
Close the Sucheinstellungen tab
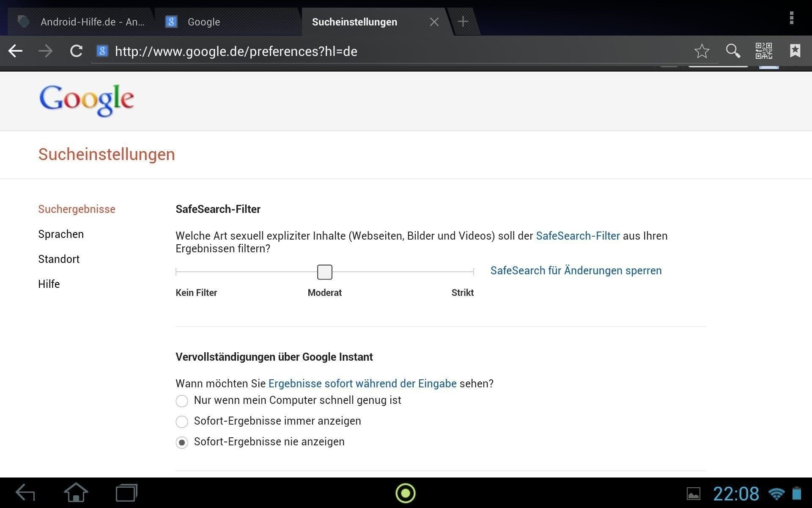434,22
